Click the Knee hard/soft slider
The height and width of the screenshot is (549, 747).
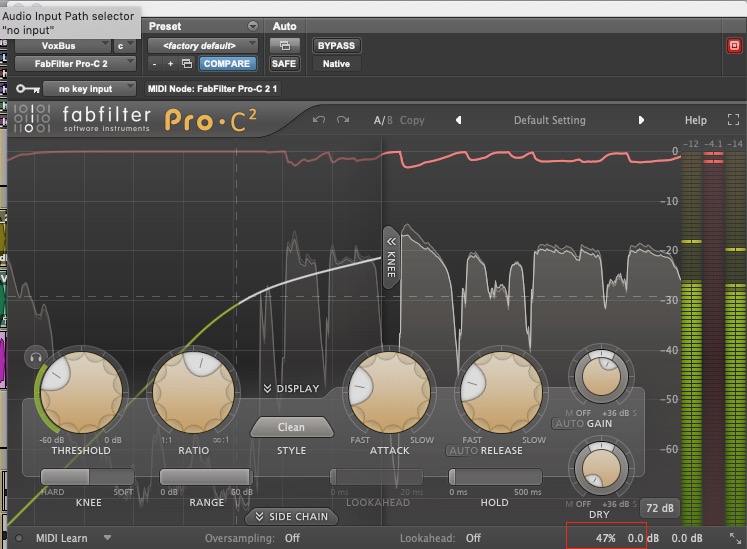coord(88,477)
